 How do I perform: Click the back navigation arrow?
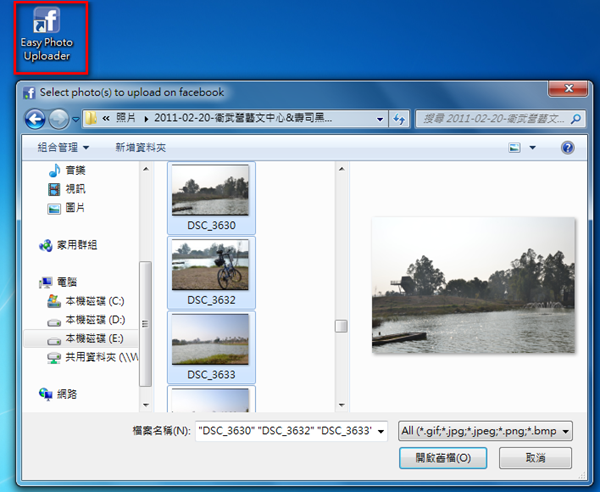pos(35,119)
